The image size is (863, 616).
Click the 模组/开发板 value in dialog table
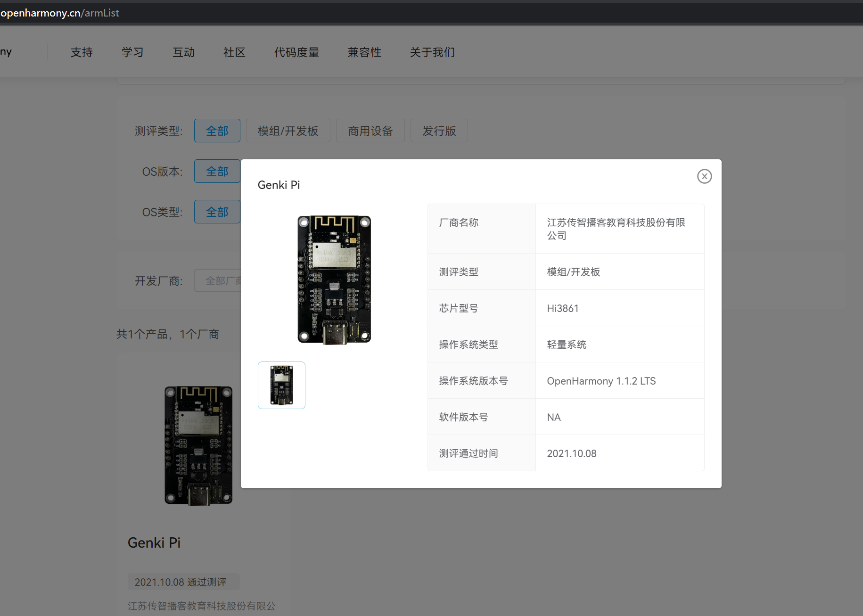point(573,271)
